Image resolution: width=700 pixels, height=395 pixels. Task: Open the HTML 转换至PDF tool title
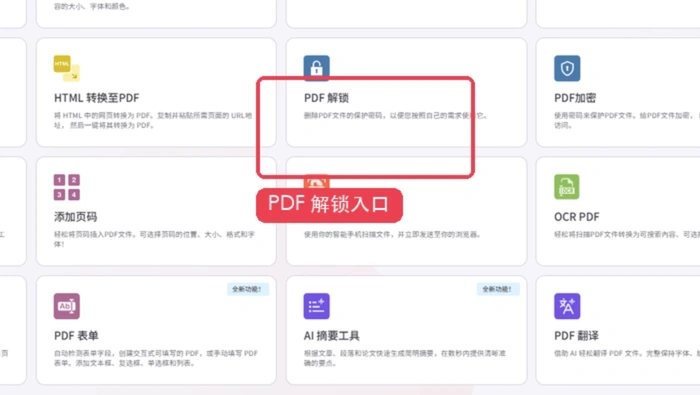(96, 98)
